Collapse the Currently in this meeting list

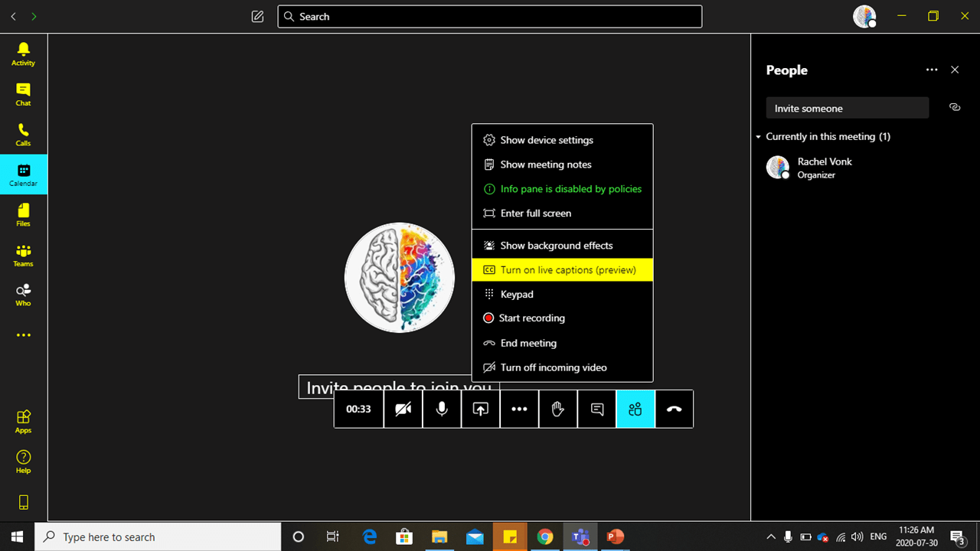tap(758, 136)
